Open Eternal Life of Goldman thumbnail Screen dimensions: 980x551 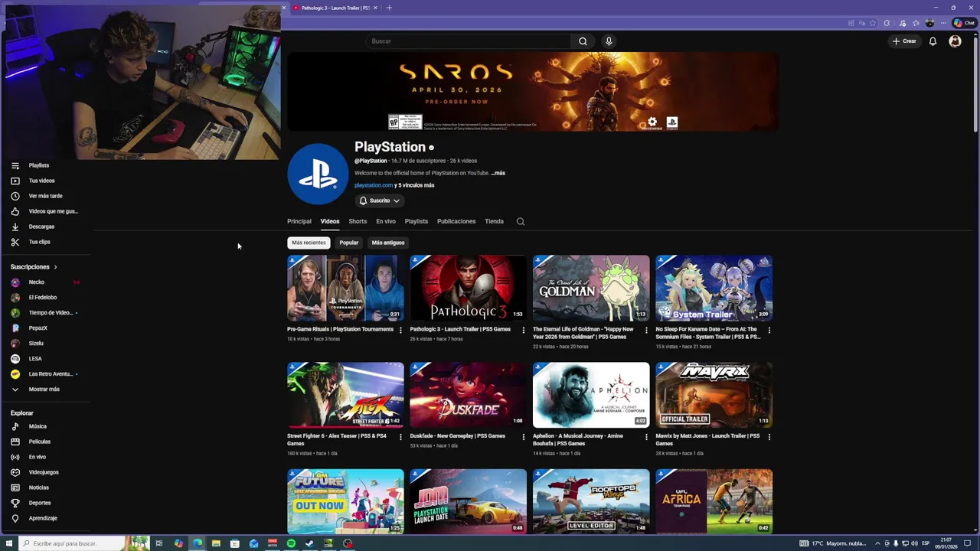[x=591, y=288]
